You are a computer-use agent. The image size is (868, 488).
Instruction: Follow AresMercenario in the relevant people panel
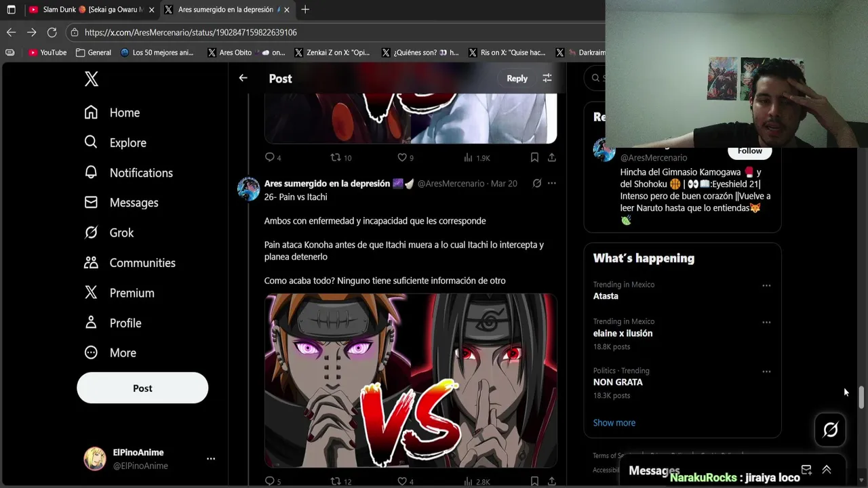(749, 152)
